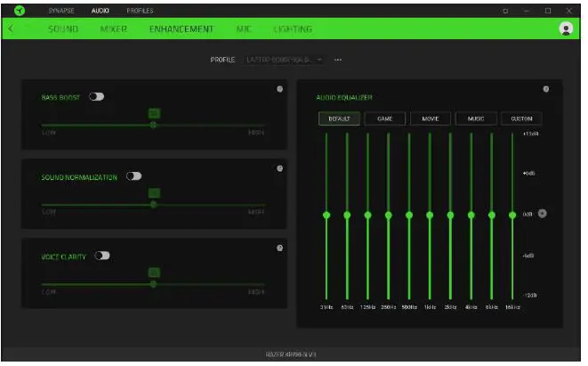Image resolution: width=588 pixels, height=366 pixels.
Task: Click the Sound Normalization value badge
Action: coord(154,193)
